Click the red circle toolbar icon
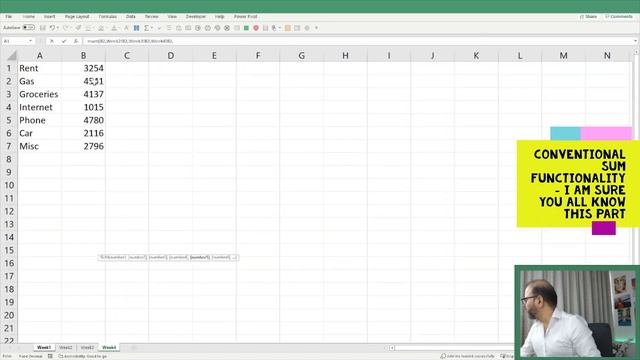 (256, 28)
